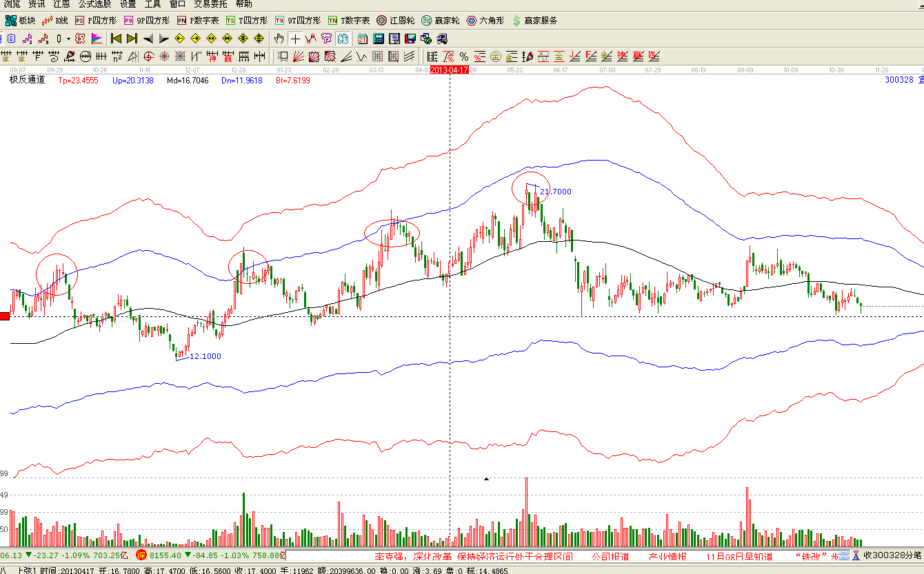Jump to first bar with skip-to-start icon

[x=116, y=39]
